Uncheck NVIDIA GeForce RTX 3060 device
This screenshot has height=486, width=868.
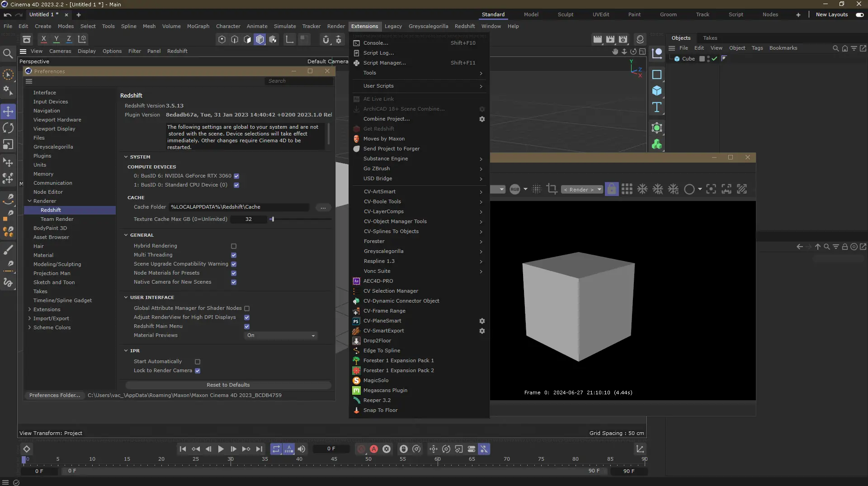(236, 176)
